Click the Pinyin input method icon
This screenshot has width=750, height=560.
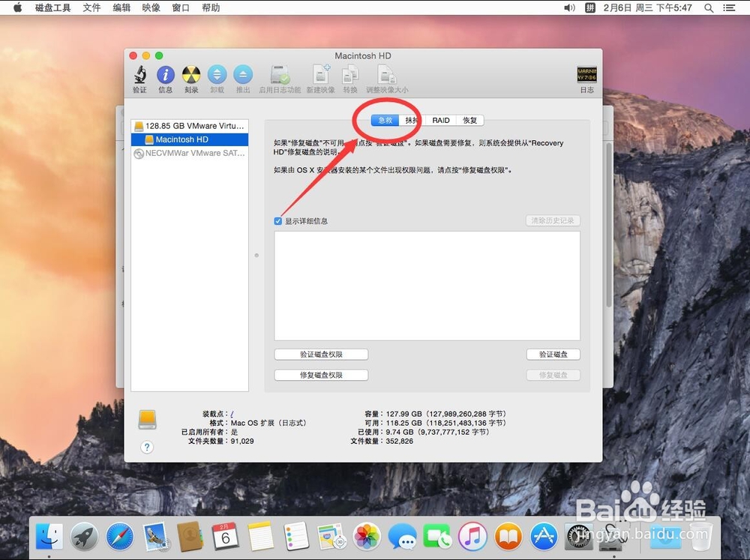[590, 7]
